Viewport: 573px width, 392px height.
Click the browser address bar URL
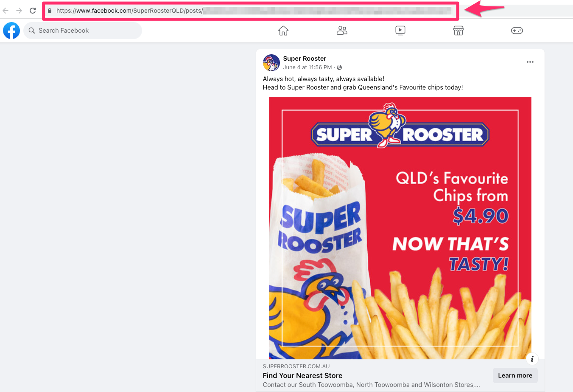point(250,11)
